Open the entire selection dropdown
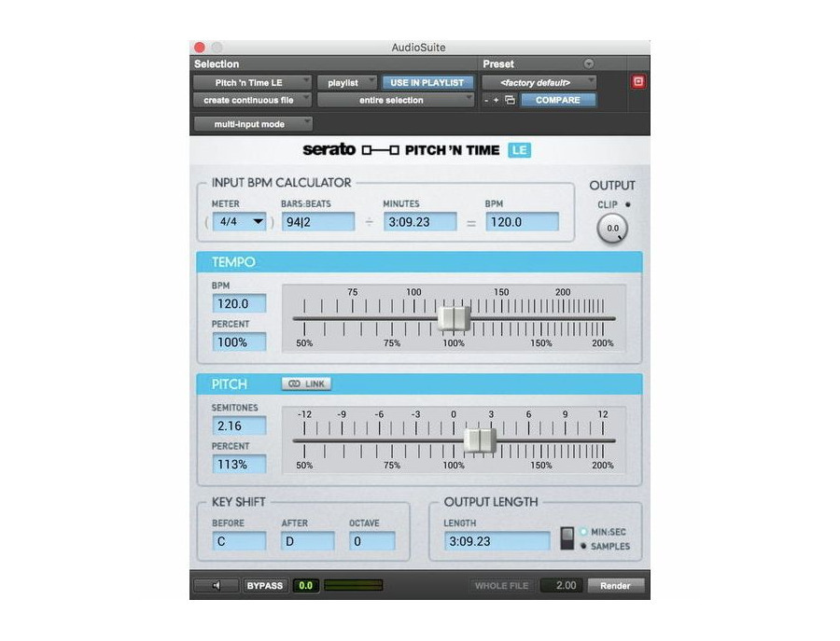 click(396, 100)
